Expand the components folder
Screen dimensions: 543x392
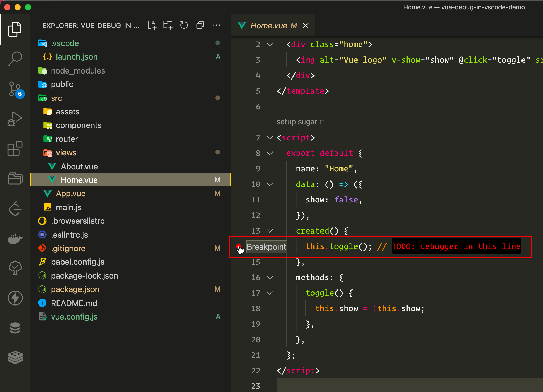click(x=130, y=125)
